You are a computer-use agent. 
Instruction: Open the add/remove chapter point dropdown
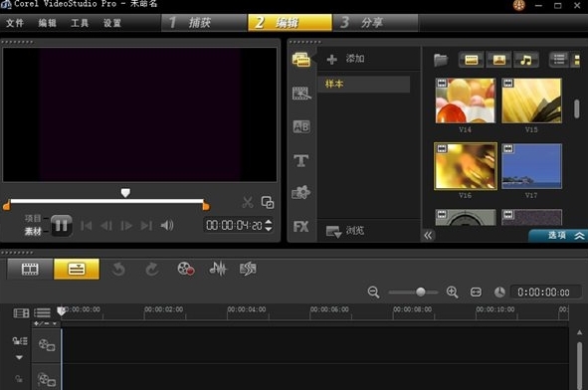[46, 323]
